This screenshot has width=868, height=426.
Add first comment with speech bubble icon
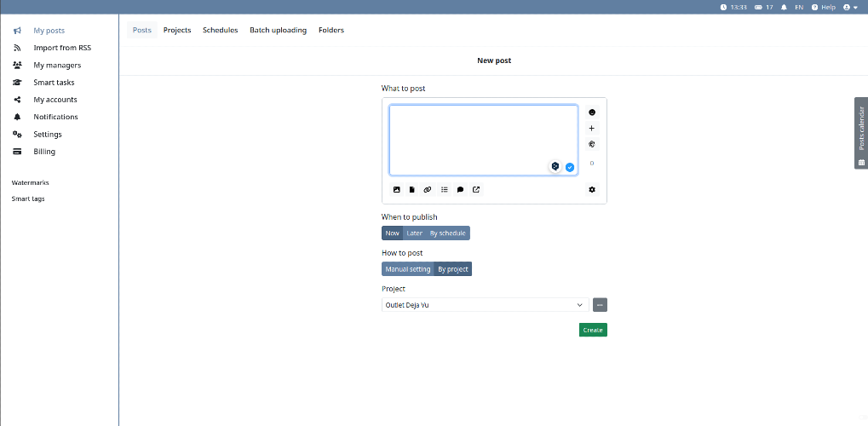point(460,189)
